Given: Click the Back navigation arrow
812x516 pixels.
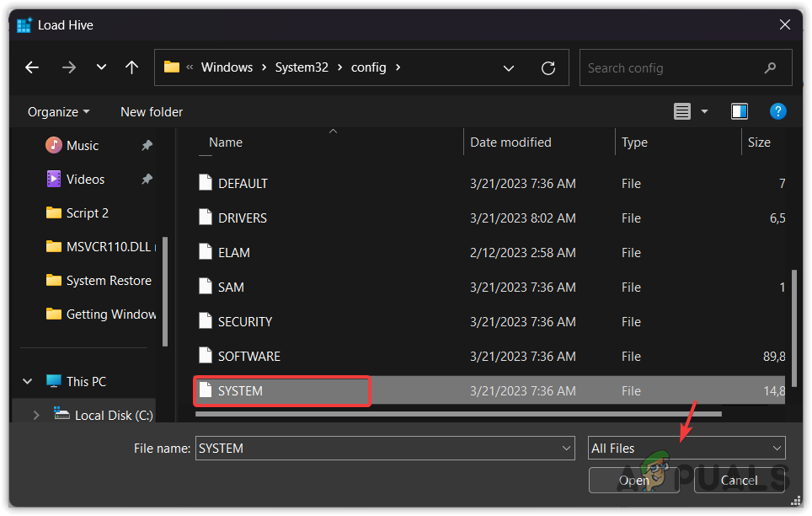Looking at the screenshot, I should [x=32, y=67].
